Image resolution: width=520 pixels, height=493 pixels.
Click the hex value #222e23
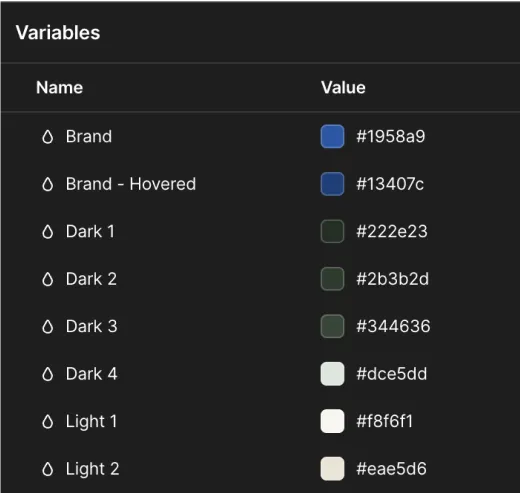pos(392,231)
